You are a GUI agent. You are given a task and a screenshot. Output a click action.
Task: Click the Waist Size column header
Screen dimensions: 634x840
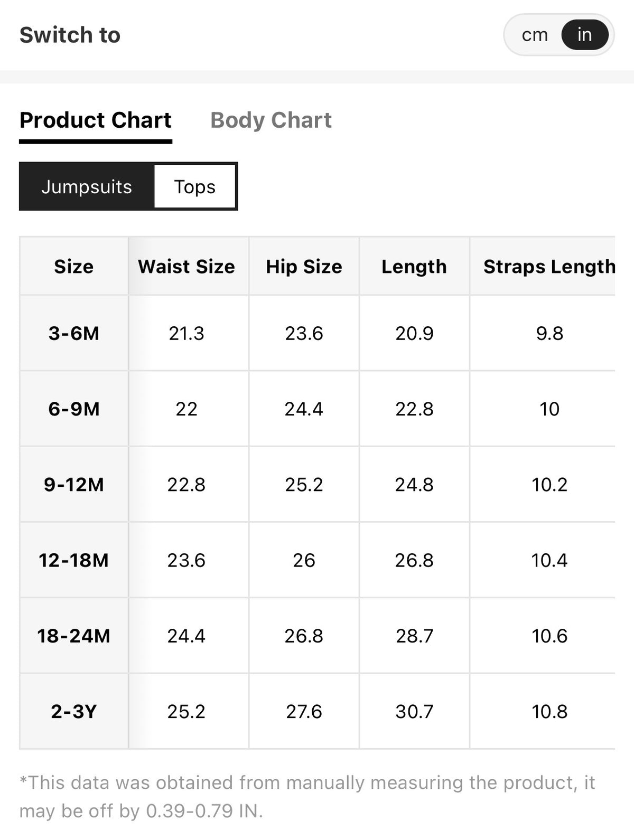(x=187, y=266)
